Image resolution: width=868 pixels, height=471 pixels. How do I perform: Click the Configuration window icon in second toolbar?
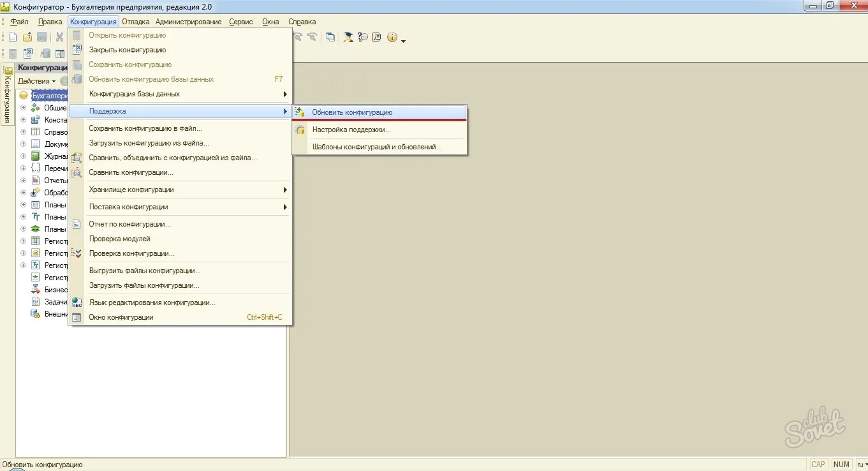[60, 54]
